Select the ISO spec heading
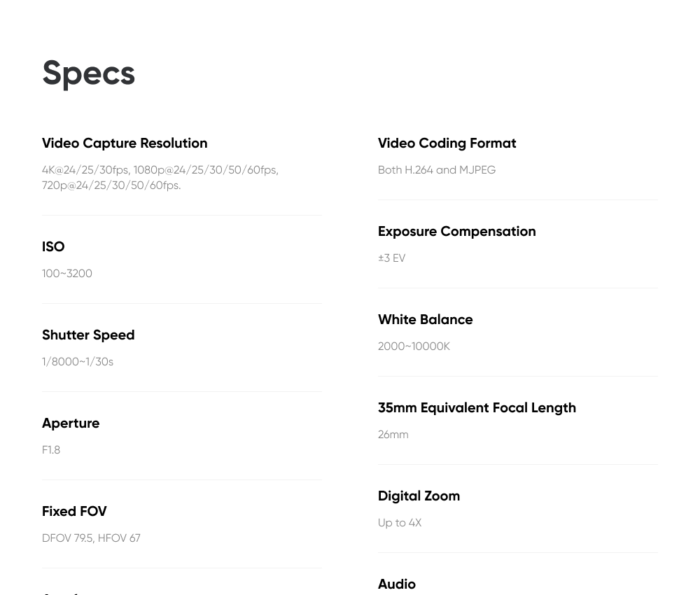The width and height of the screenshot is (700, 595). (x=53, y=247)
